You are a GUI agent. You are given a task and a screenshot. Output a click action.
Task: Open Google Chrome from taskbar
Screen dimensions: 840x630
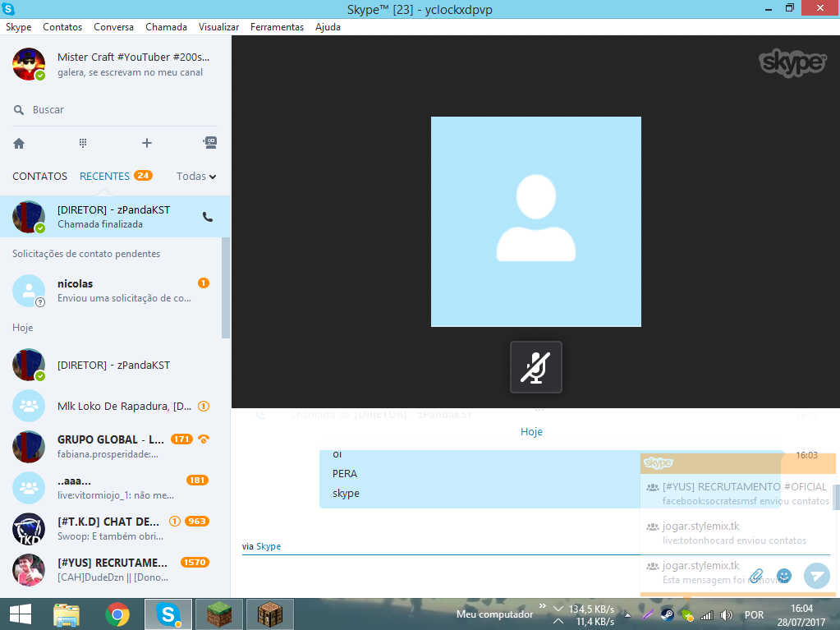[x=117, y=614]
